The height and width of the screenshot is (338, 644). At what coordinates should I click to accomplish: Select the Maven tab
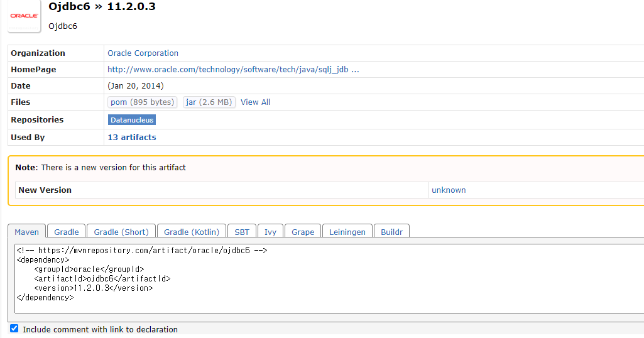click(26, 232)
